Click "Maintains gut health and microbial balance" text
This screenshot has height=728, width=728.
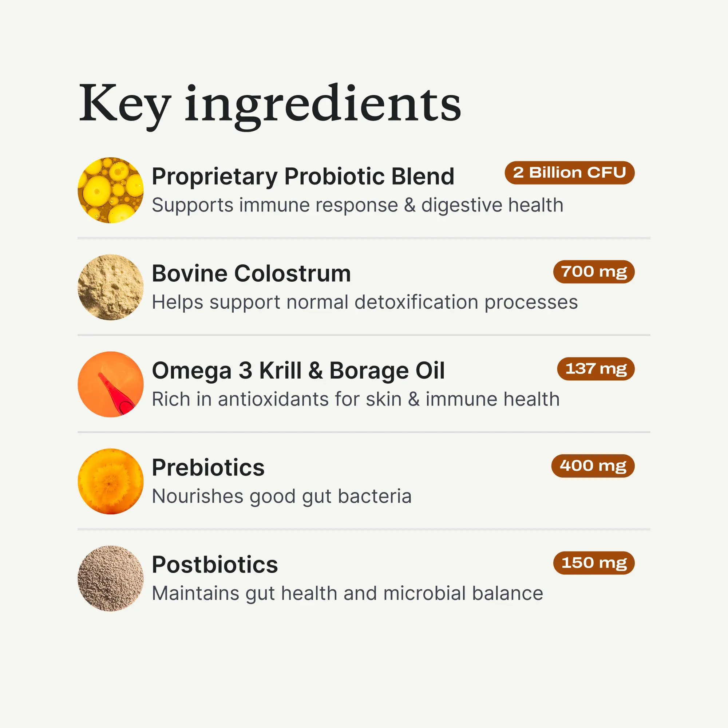click(x=347, y=593)
